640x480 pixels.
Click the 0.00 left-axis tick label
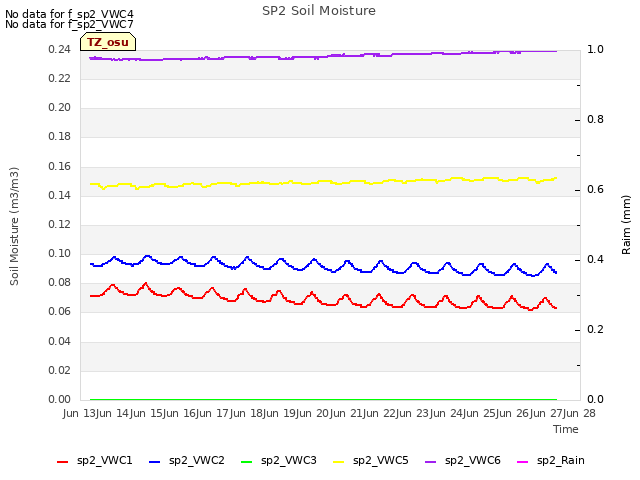pos(60,399)
